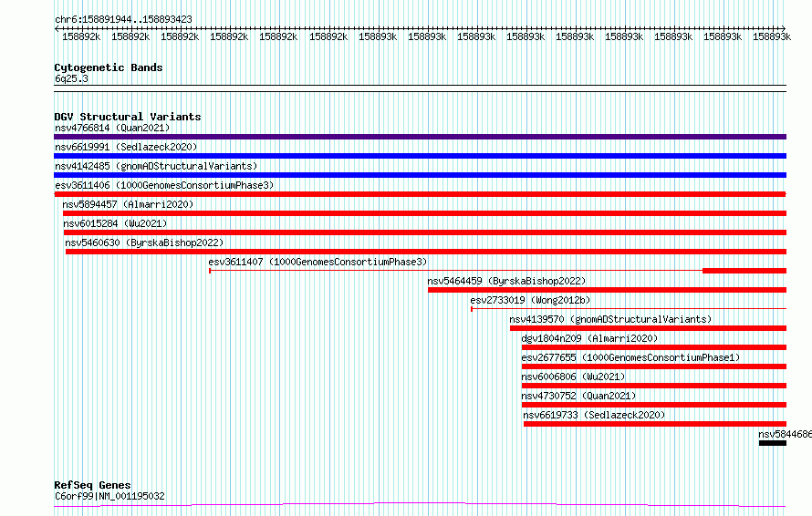Click the red nsv6006806 variant bar
Image resolution: width=812 pixels, height=516 pixels.
tap(654, 386)
